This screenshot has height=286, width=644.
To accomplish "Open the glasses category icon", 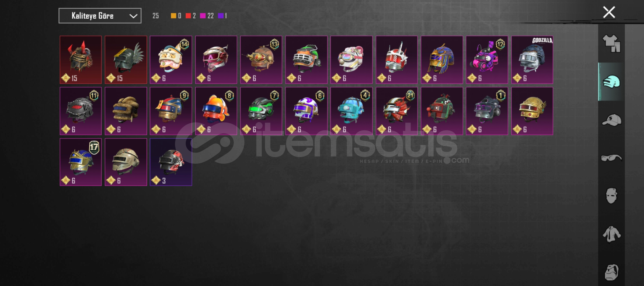I will pos(611,158).
